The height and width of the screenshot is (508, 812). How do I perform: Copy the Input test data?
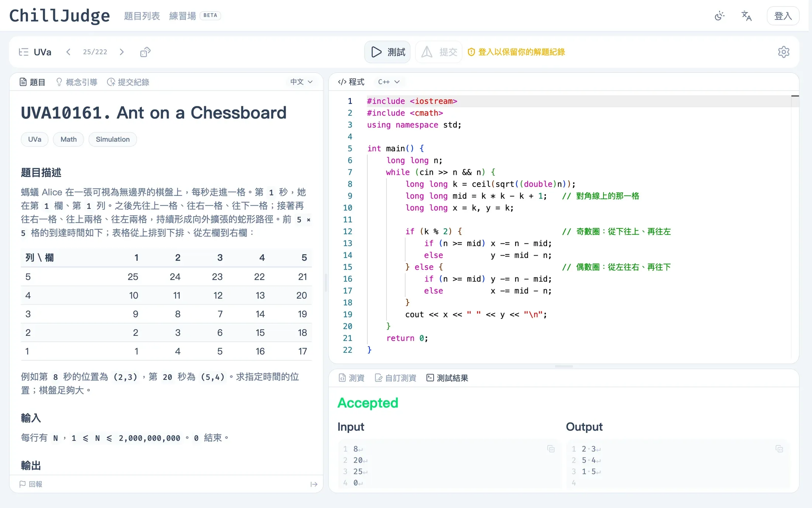(x=551, y=449)
